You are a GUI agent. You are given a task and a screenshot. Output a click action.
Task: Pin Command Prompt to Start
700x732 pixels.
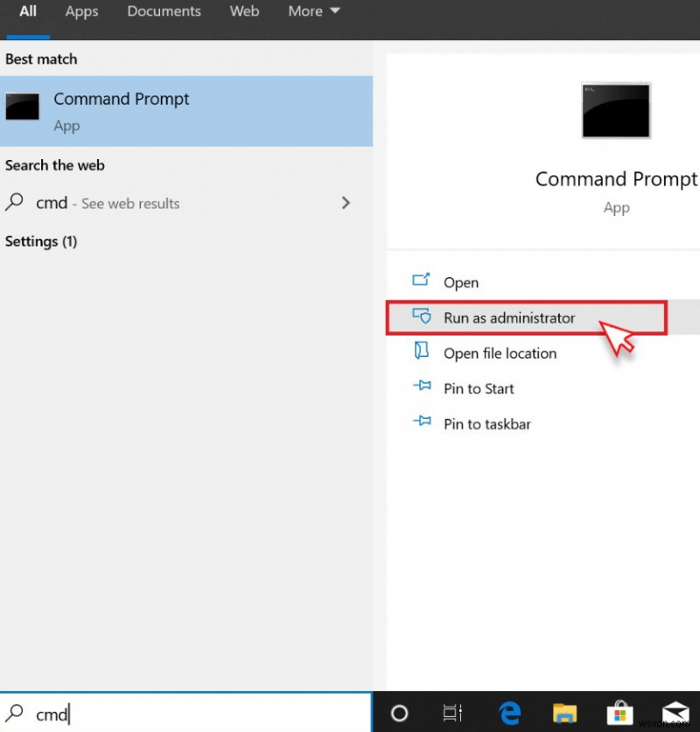click(479, 388)
